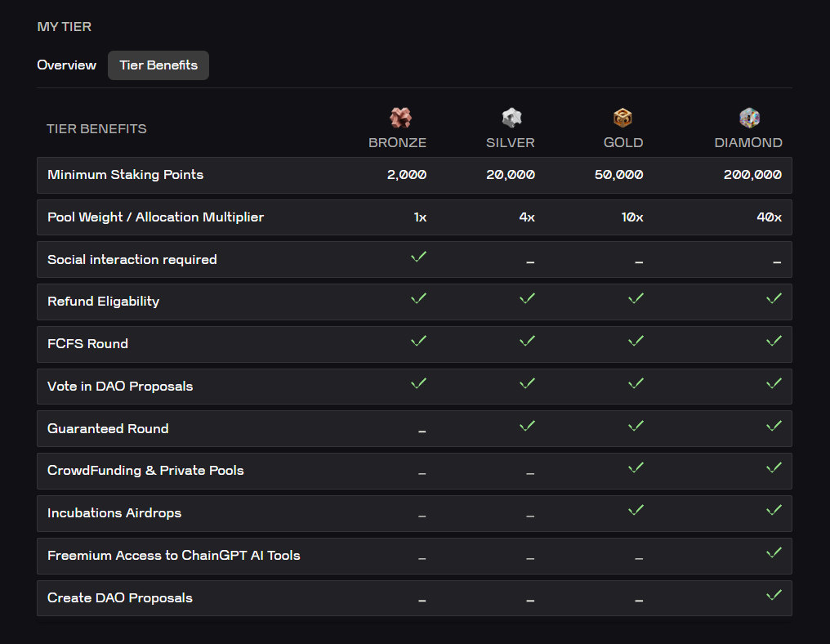Click the Silver tier badge icon
The width and height of the screenshot is (830, 644).
[511, 118]
